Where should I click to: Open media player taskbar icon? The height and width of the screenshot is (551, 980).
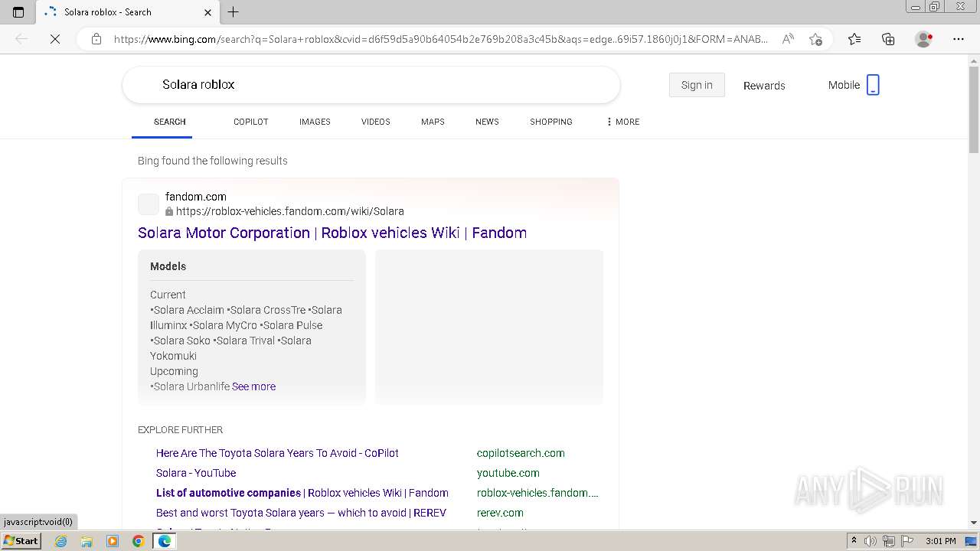[x=113, y=541]
